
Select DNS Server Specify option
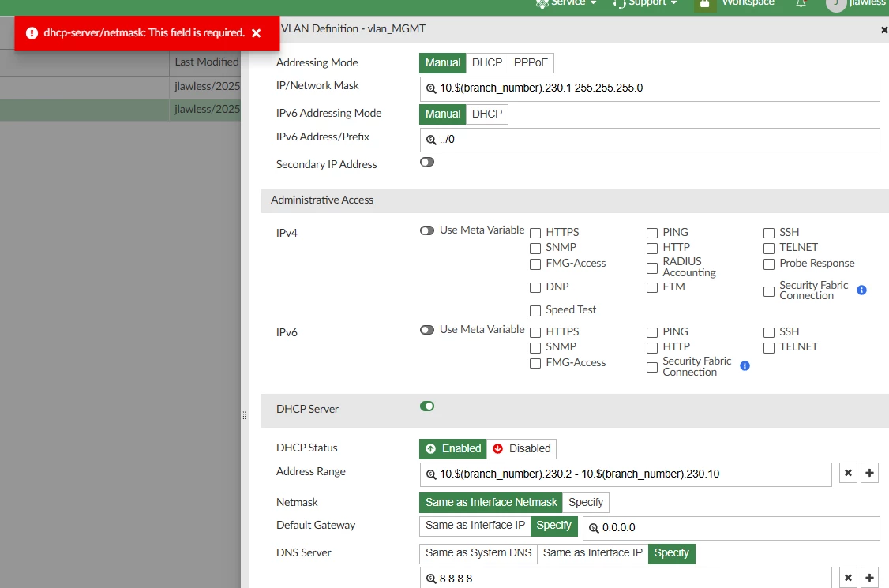tap(671, 553)
